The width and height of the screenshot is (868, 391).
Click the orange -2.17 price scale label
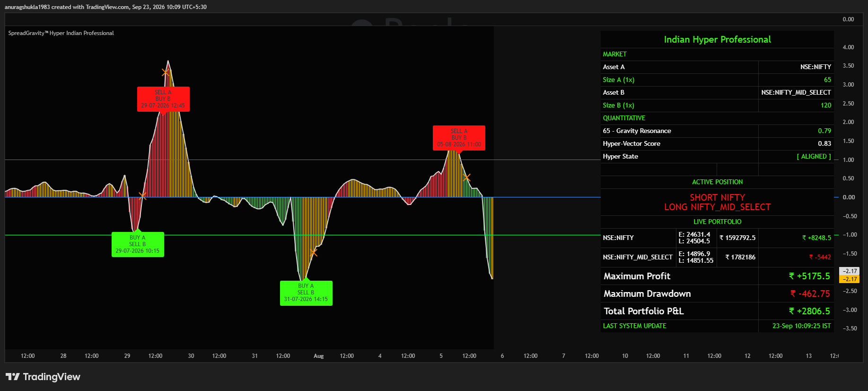pyautogui.click(x=850, y=279)
